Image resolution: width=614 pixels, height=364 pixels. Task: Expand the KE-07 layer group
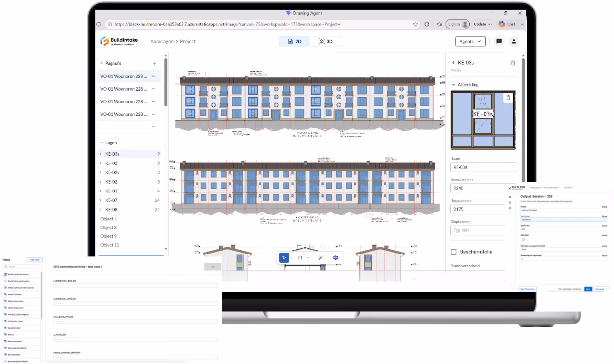click(x=101, y=200)
